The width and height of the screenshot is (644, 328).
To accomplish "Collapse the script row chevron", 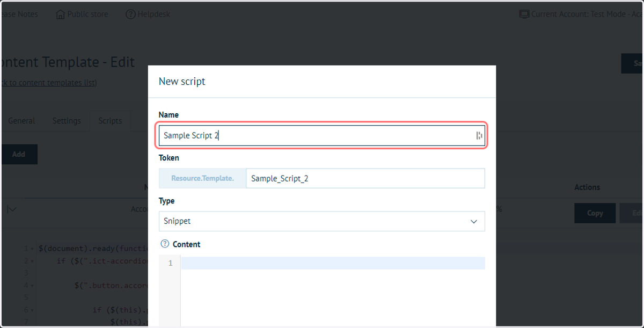I will [12, 209].
